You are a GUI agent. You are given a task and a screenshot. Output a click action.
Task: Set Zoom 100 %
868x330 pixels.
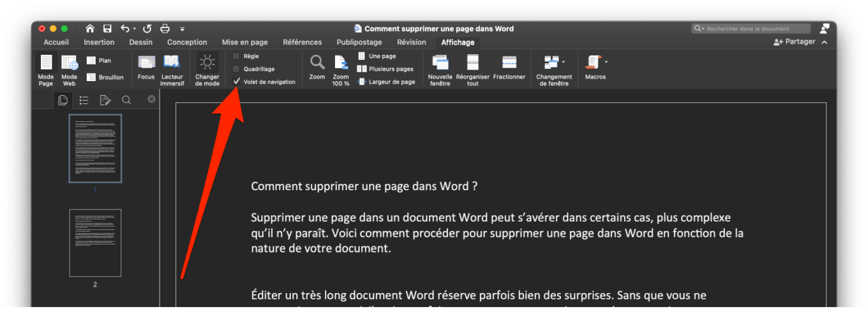(x=341, y=70)
